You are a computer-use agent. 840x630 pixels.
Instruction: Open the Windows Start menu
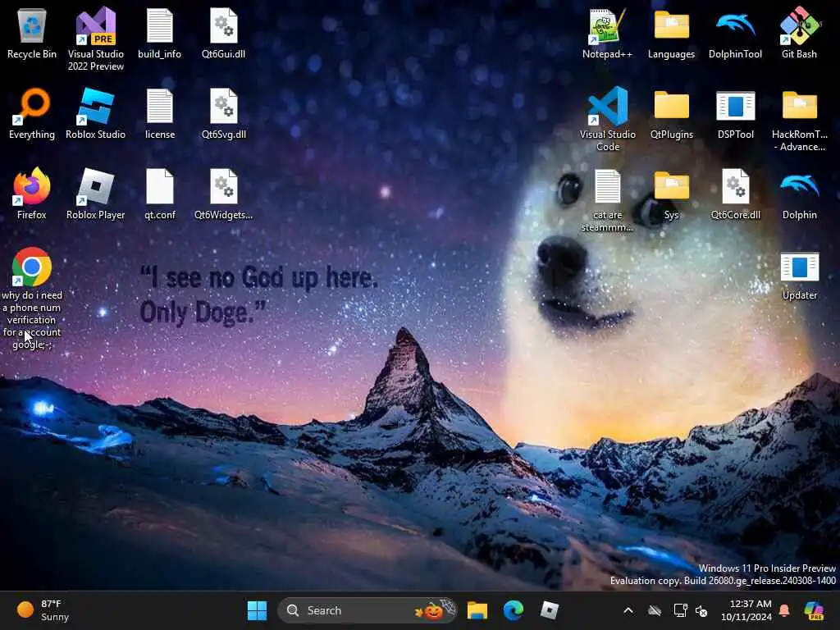click(257, 610)
